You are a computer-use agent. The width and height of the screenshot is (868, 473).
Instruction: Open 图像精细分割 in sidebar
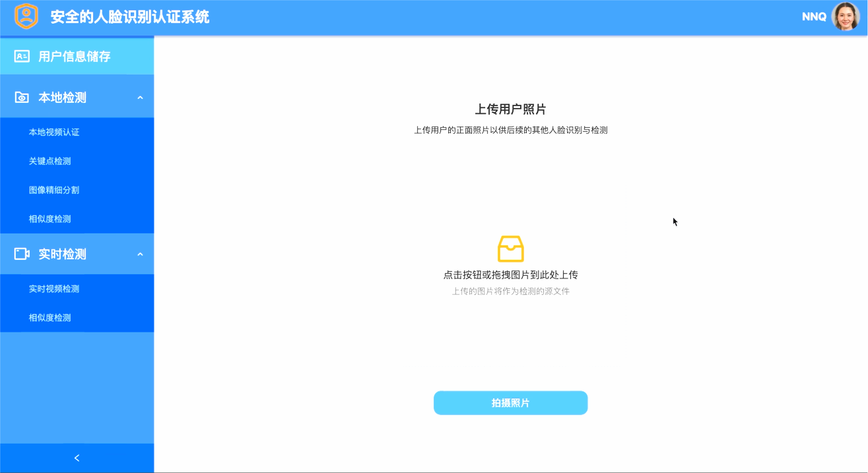tap(77, 190)
